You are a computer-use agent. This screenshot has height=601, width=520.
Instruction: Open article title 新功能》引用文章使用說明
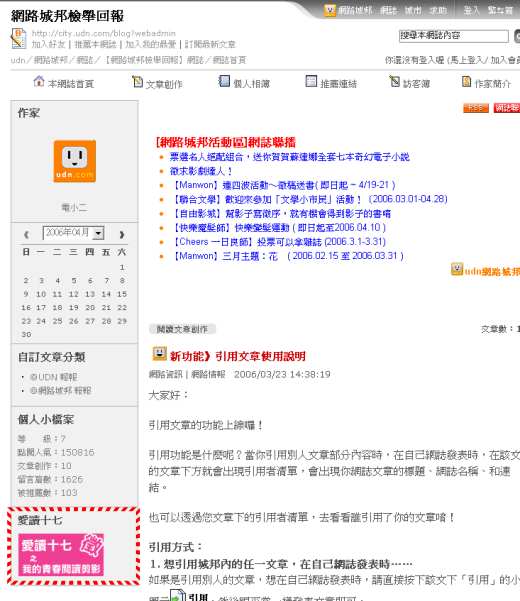(238, 356)
